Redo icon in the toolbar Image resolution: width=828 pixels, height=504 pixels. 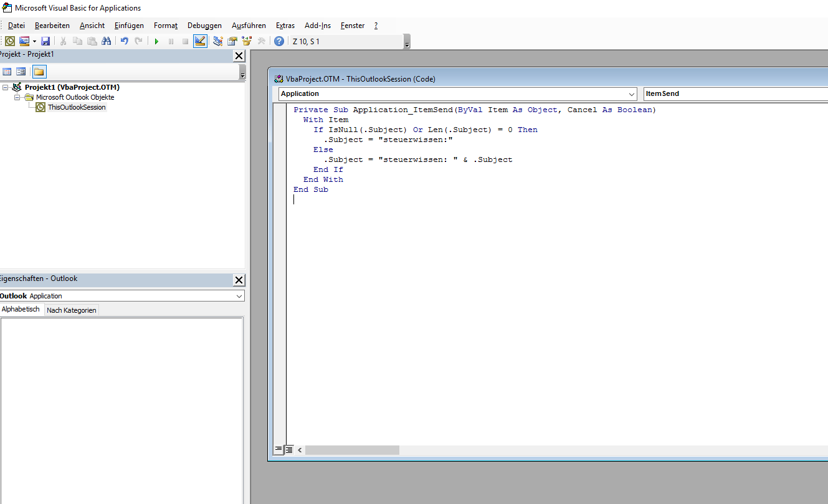(x=138, y=41)
